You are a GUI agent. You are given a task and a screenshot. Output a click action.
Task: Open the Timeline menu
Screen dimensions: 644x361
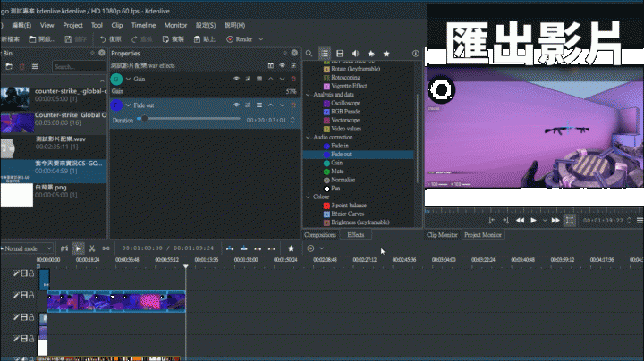(x=143, y=25)
